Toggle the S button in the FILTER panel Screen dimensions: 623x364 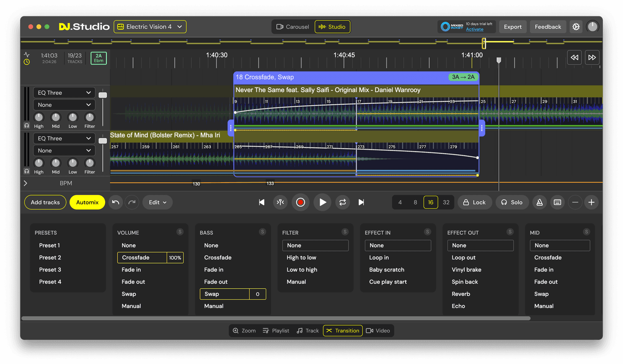coord(345,232)
